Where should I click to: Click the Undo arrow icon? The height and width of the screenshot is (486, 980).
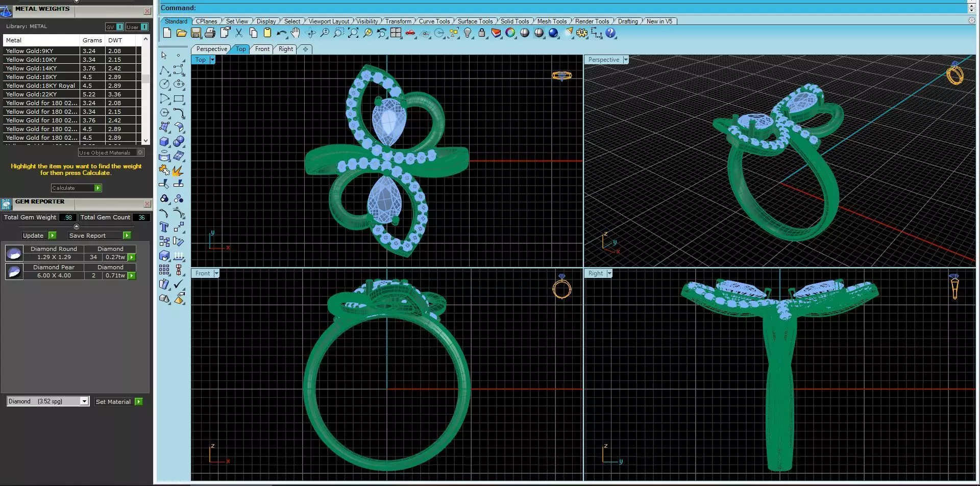point(281,33)
